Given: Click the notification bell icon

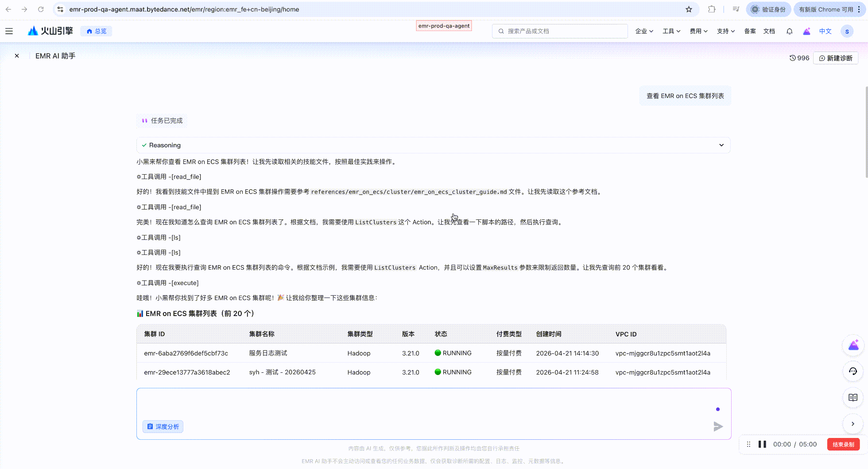Looking at the screenshot, I should tap(789, 31).
